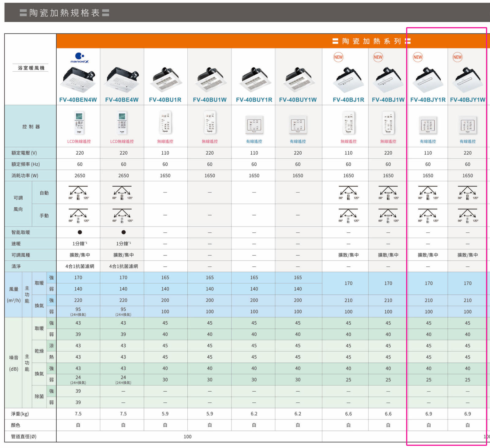Select the FV-40BU1W heater product image

point(210,80)
